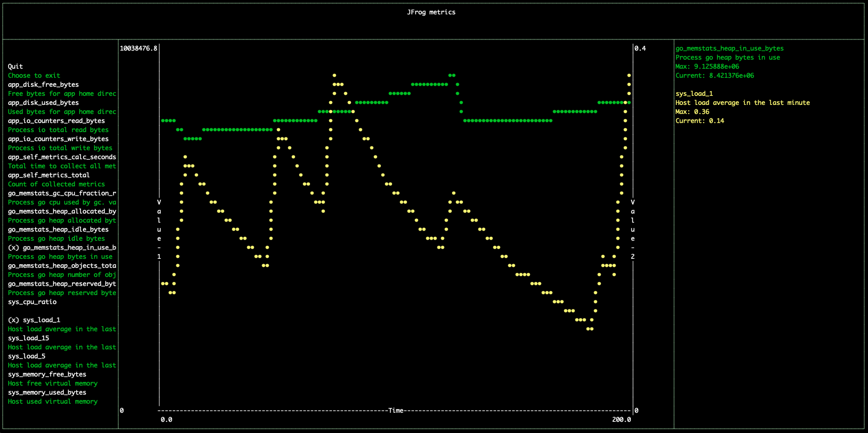Screen dimensions: 868x433
Task: Click 'Choose to exit' description
Action: (34, 76)
